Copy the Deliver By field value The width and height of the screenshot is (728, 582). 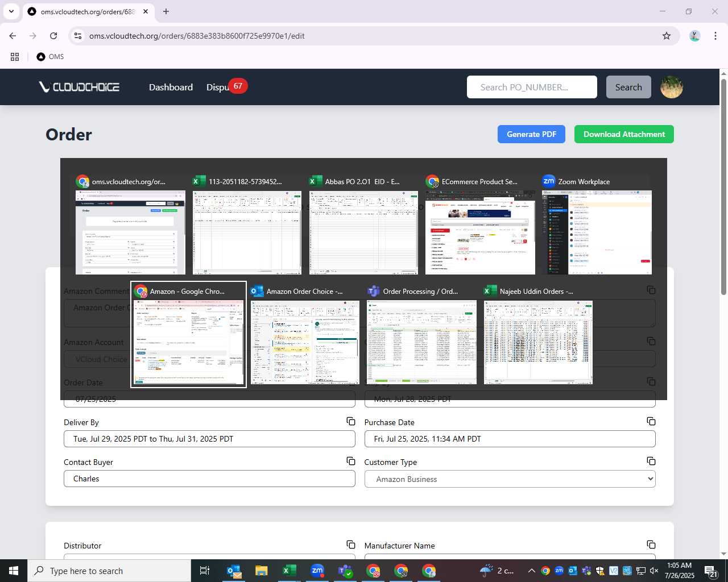tap(351, 421)
